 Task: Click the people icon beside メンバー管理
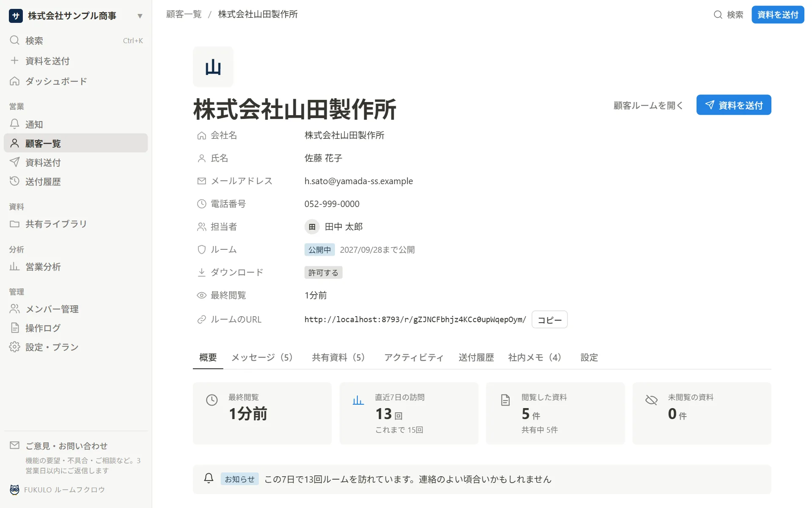[15, 309]
